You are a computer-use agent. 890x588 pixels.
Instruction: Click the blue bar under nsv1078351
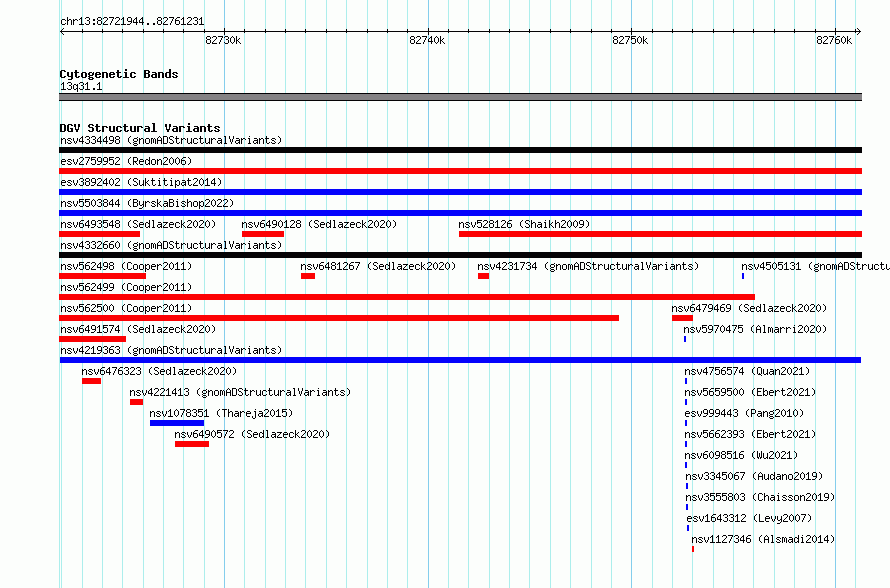[177, 423]
